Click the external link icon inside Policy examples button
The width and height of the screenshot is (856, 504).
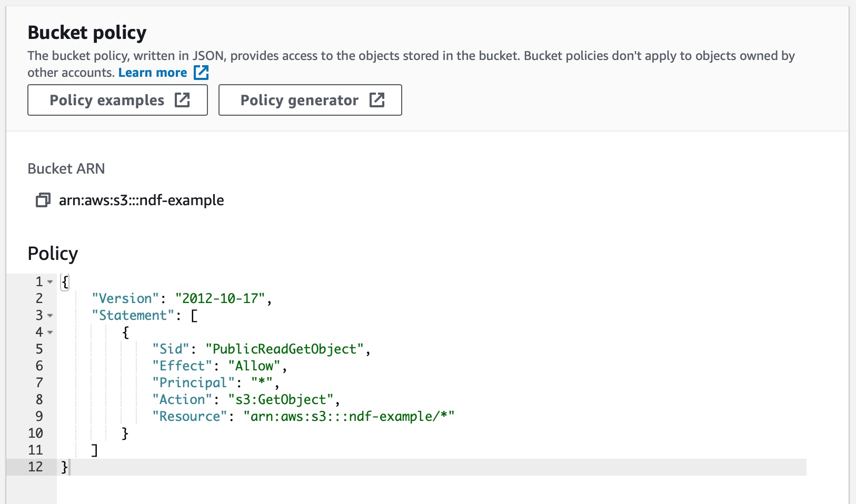coord(182,100)
